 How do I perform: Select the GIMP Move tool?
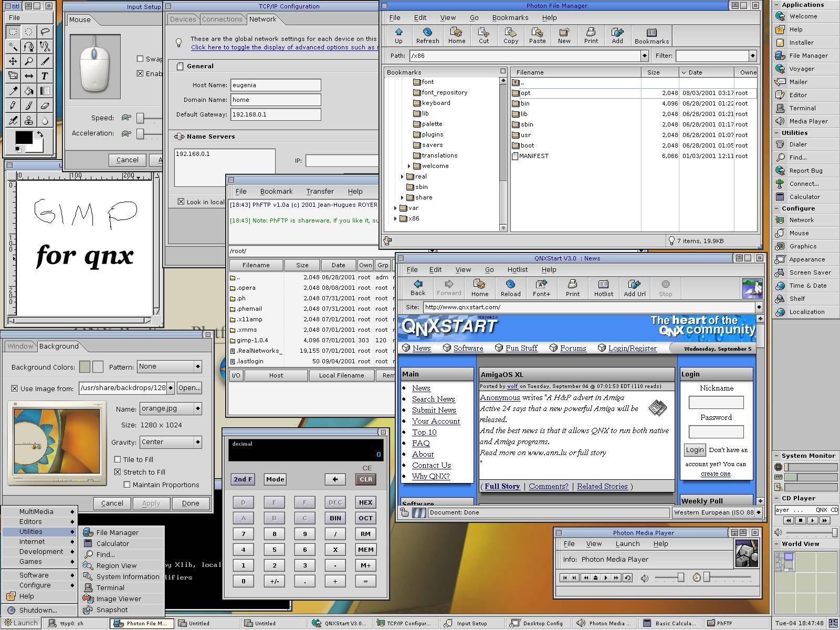coord(13,61)
